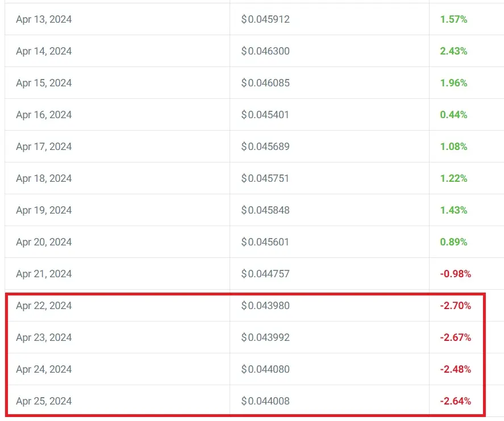Click the price $0.043992

[x=265, y=337]
